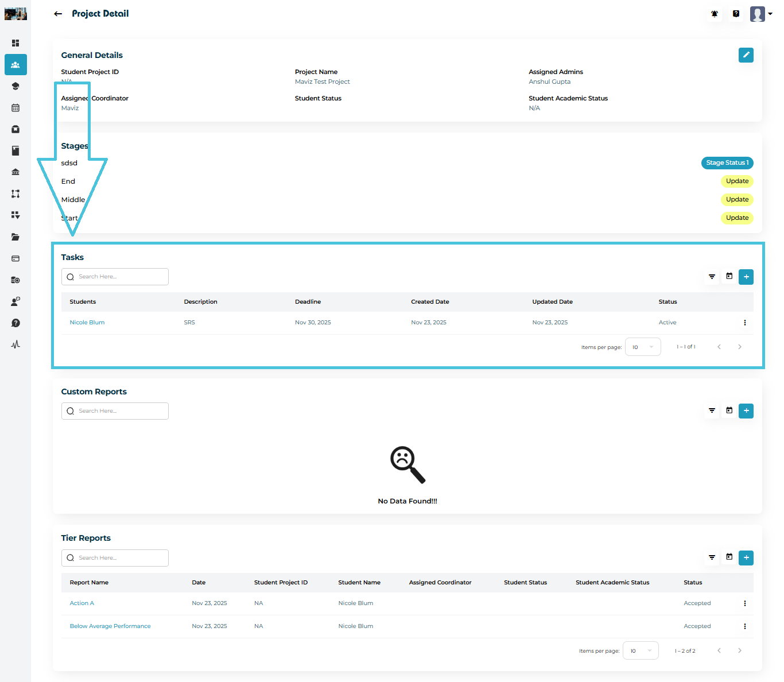Open the three-dot menu for Nicole Blum task
Viewport: 784px width, 682px height.
pyautogui.click(x=744, y=323)
